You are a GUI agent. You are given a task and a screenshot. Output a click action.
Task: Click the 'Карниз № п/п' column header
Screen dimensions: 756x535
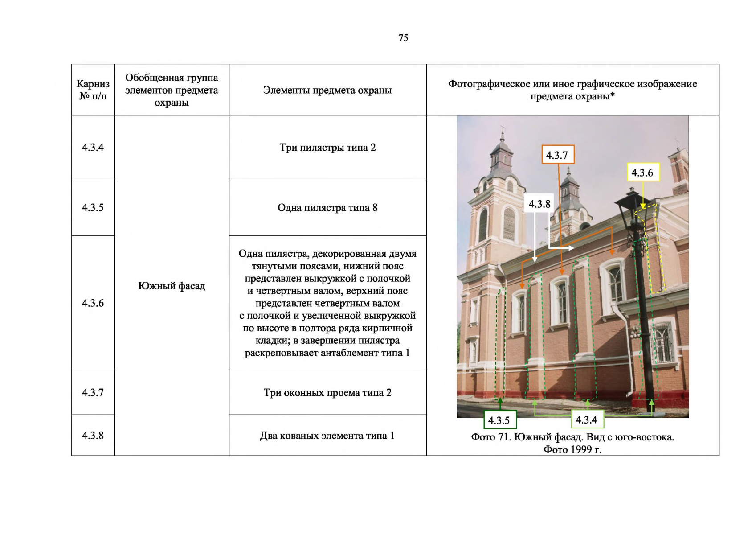93,90
